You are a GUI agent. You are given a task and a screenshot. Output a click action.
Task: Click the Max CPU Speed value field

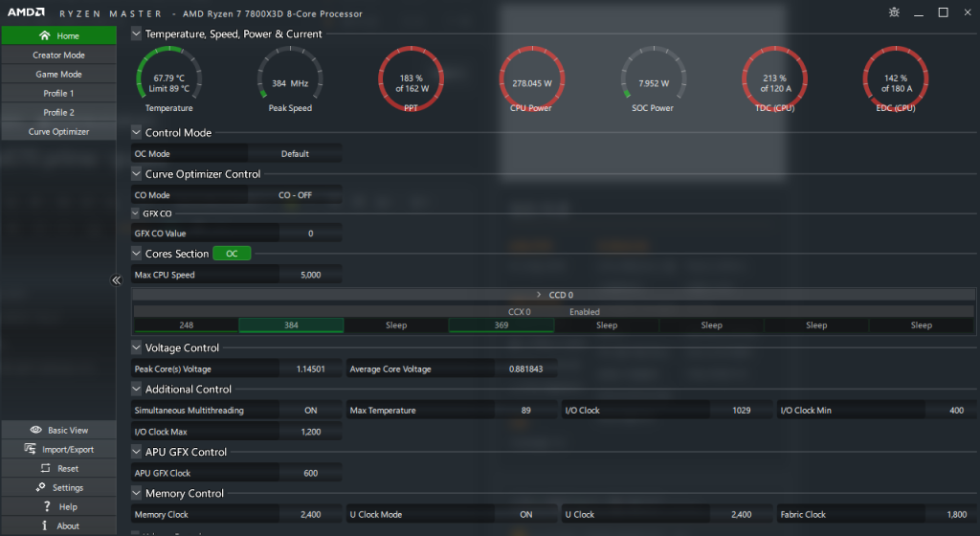310,276
